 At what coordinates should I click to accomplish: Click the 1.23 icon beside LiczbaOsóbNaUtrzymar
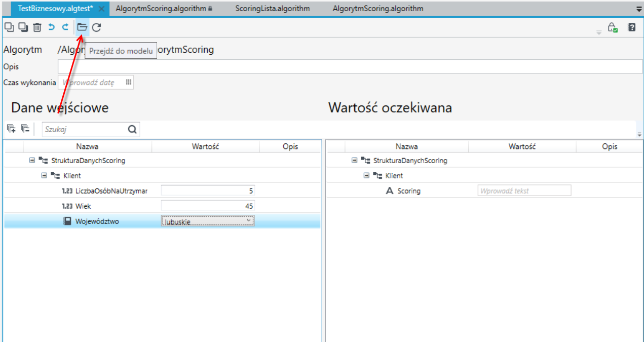pos(67,191)
